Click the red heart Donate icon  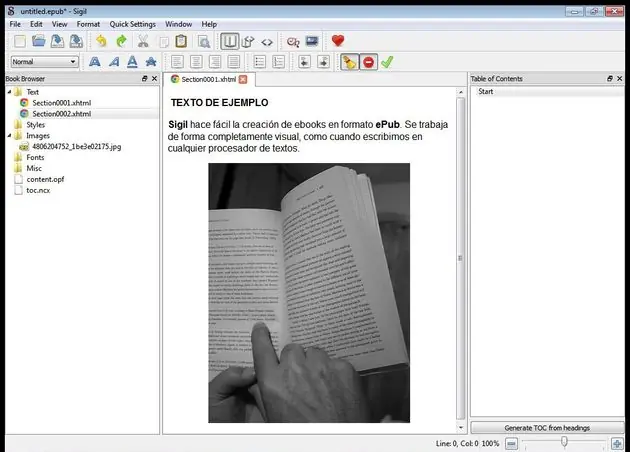338,41
